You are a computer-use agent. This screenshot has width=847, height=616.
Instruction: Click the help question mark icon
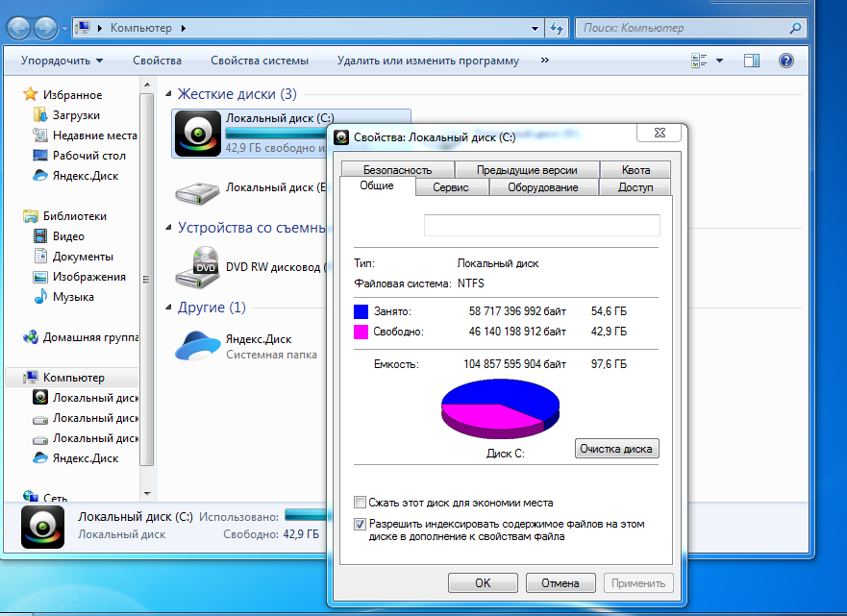(x=785, y=61)
